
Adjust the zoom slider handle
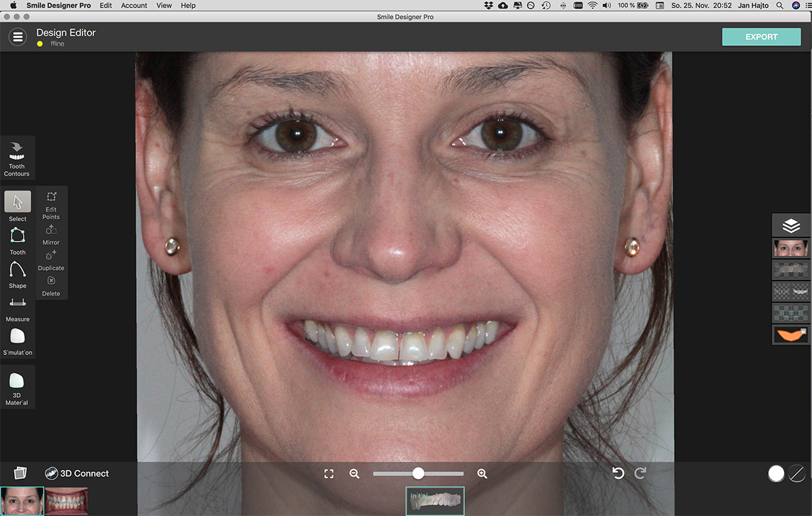coord(418,473)
